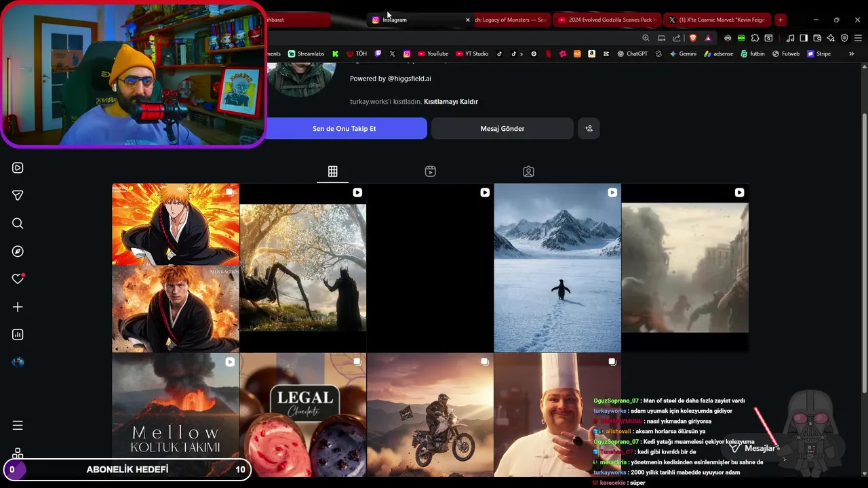Open the TÖH bookmark
The height and width of the screenshot is (488, 868).
356,54
